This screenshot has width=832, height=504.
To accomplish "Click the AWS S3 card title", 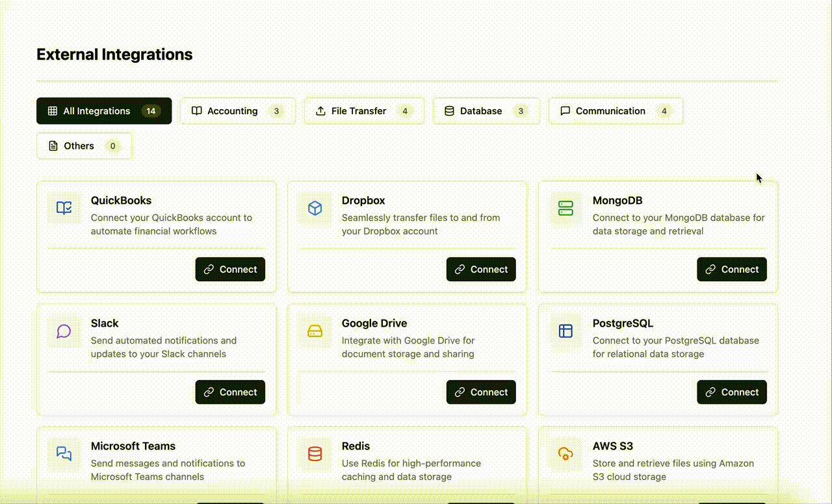I will point(613,446).
